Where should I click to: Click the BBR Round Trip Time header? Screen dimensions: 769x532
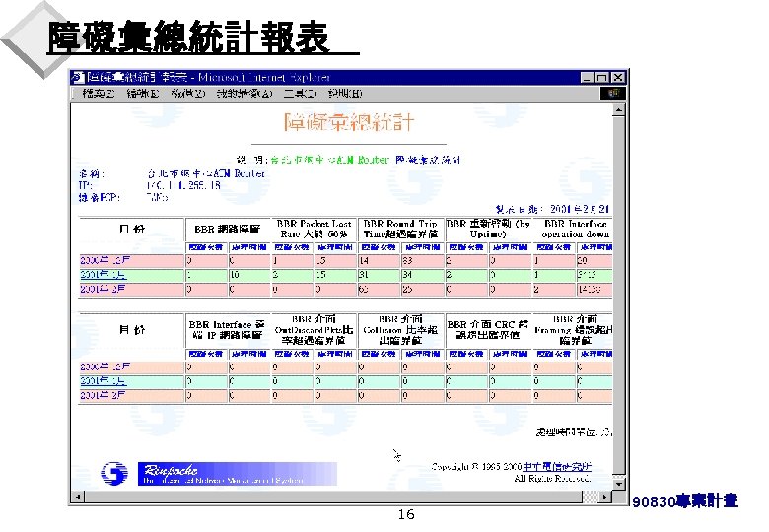[400, 229]
